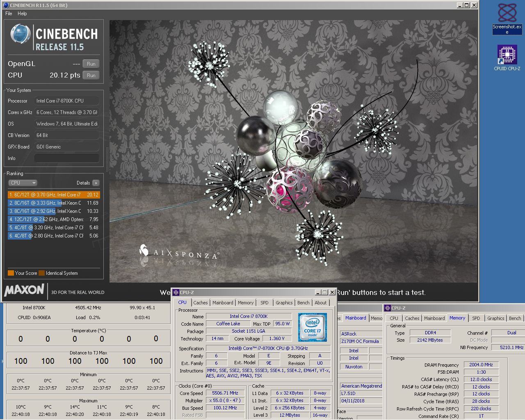Click the Cinebench sphere logo
This screenshot has width=525, height=420.
[x=20, y=34]
